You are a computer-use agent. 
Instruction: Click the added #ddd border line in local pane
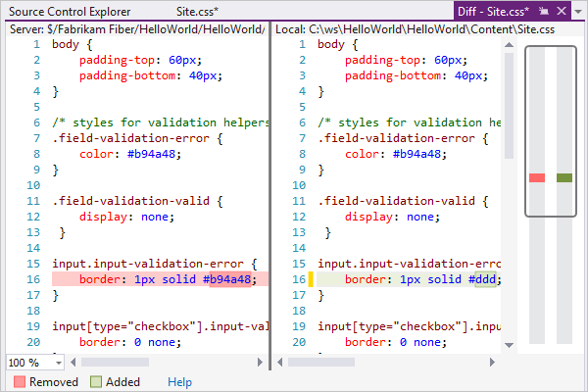point(412,279)
